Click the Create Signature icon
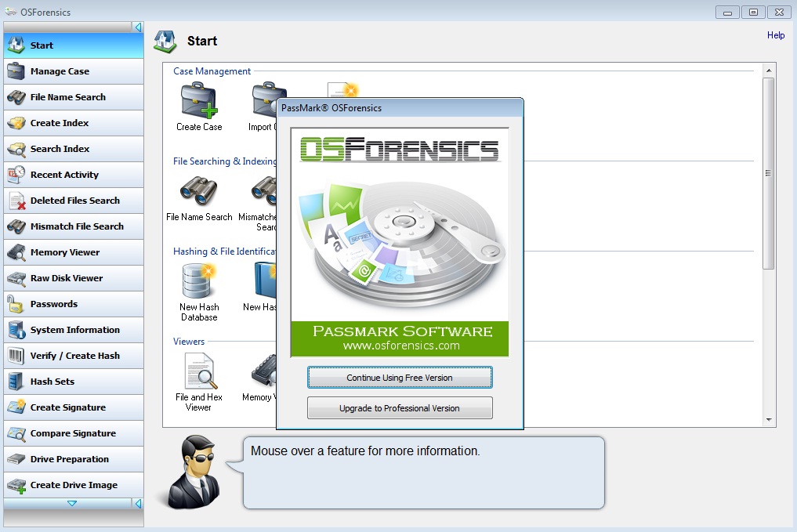This screenshot has height=532, width=797. [16, 407]
